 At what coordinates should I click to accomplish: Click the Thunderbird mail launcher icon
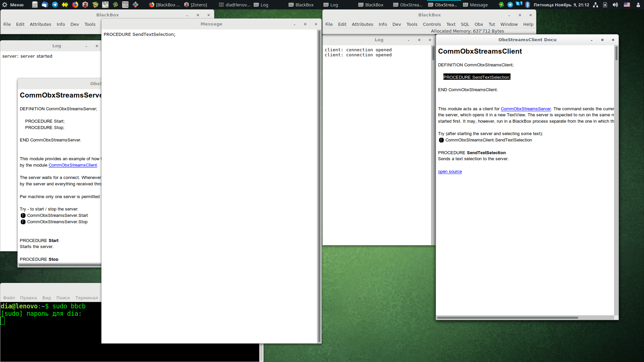45,5
